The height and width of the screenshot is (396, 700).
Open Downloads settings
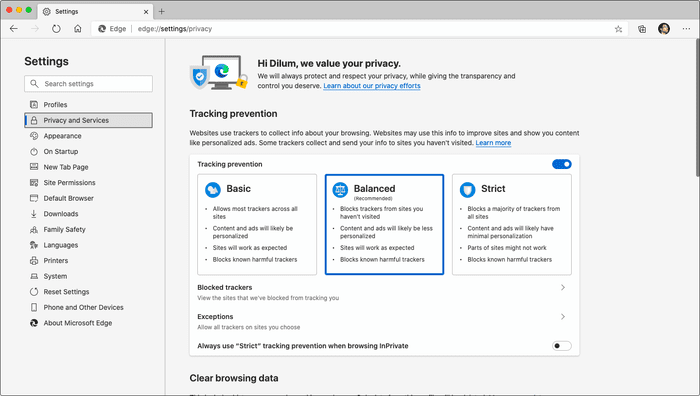tap(88, 214)
